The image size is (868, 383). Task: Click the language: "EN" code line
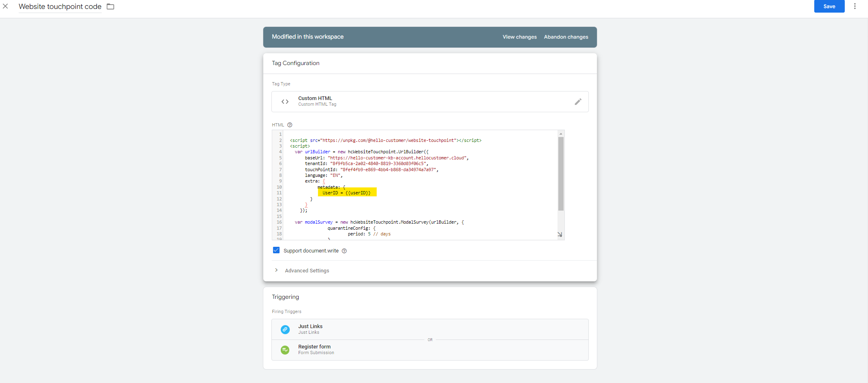point(324,176)
